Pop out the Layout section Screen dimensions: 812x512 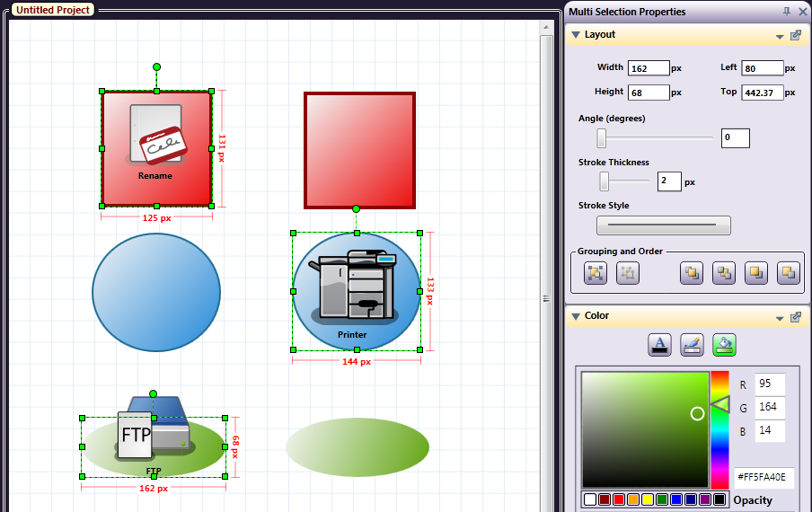tap(795, 36)
